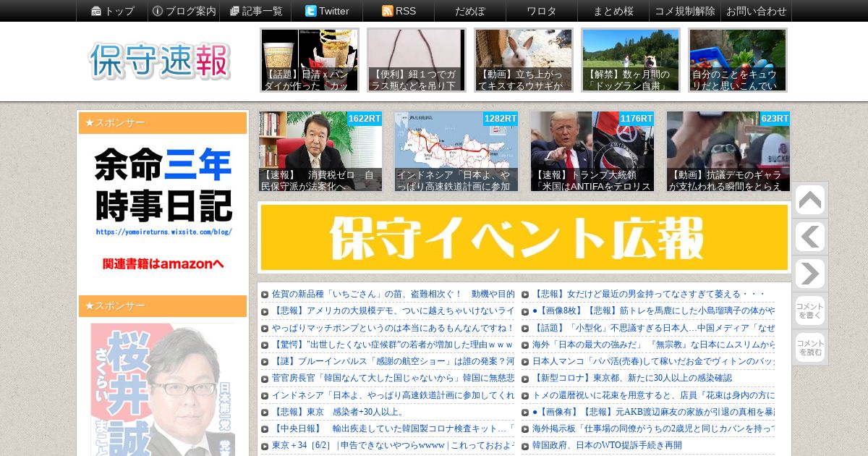
Task: Open link 佐賀の新品種「いちごさん」の苗
Action: tap(393, 294)
